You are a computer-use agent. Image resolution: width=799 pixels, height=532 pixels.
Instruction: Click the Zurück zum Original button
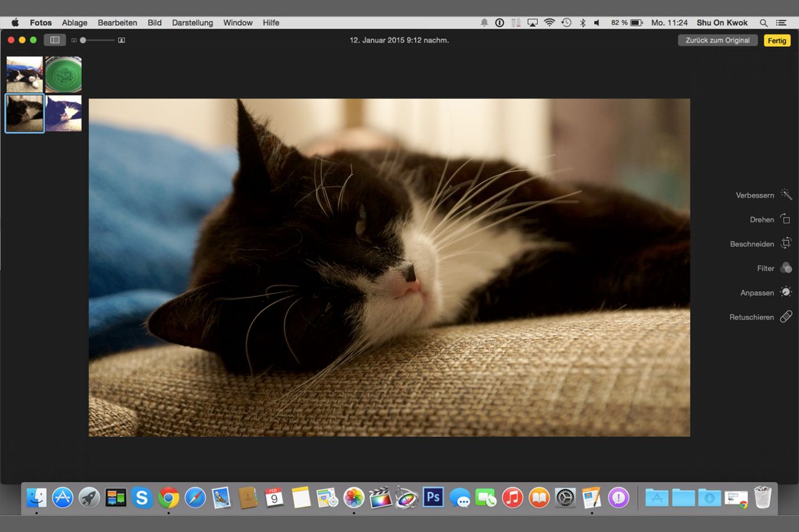[x=718, y=40]
